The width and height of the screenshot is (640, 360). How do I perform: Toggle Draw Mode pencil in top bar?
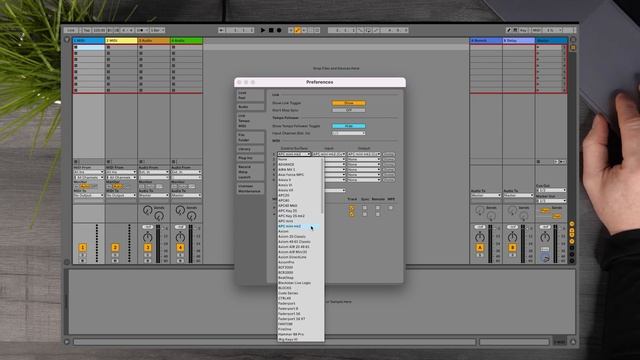(509, 30)
